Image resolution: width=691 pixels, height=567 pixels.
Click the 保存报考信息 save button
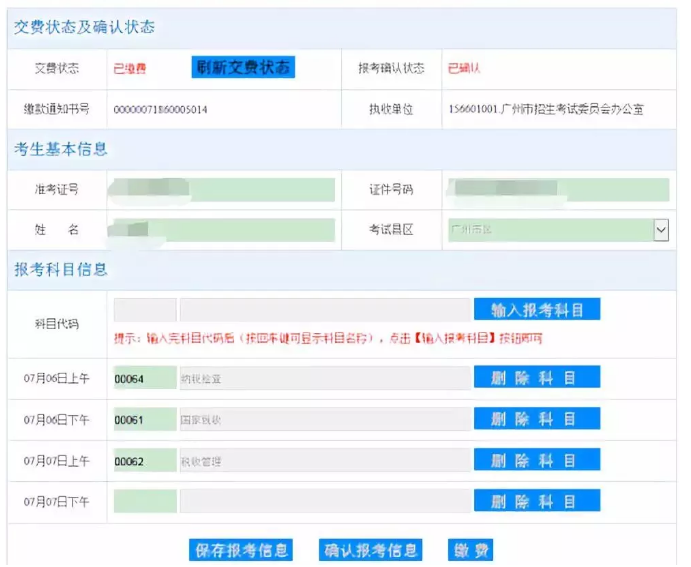(x=241, y=550)
